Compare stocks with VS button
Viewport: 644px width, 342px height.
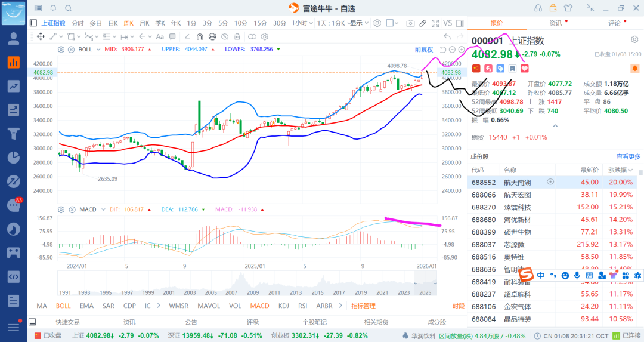pyautogui.click(x=448, y=23)
